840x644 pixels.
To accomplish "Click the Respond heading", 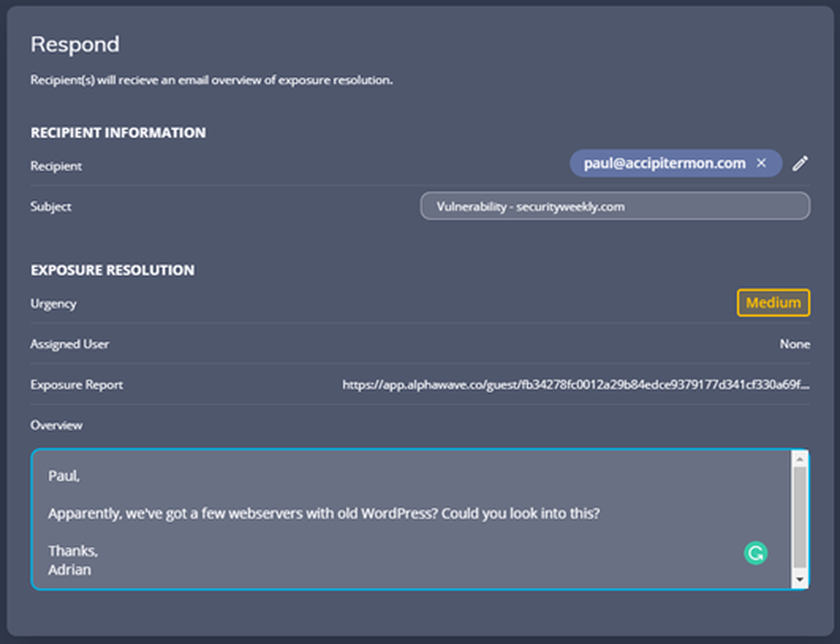I will click(x=75, y=45).
